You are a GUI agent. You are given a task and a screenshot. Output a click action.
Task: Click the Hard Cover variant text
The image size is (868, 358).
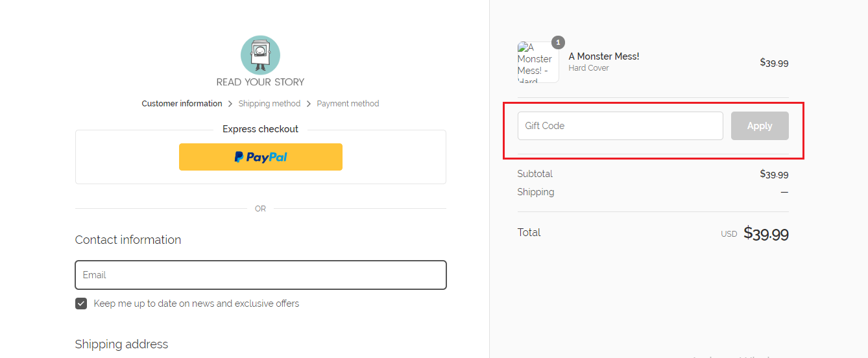pyautogui.click(x=588, y=68)
